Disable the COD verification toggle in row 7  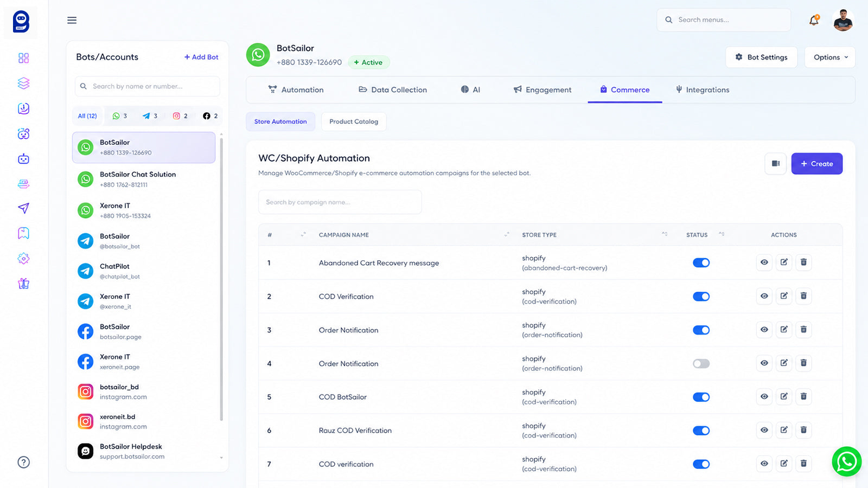point(701,464)
